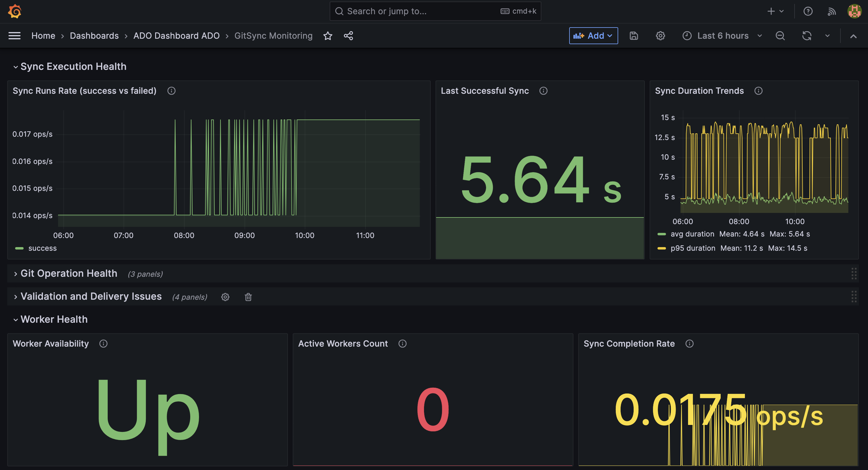Click the 0.0175 ops/s completion value

coord(719,412)
